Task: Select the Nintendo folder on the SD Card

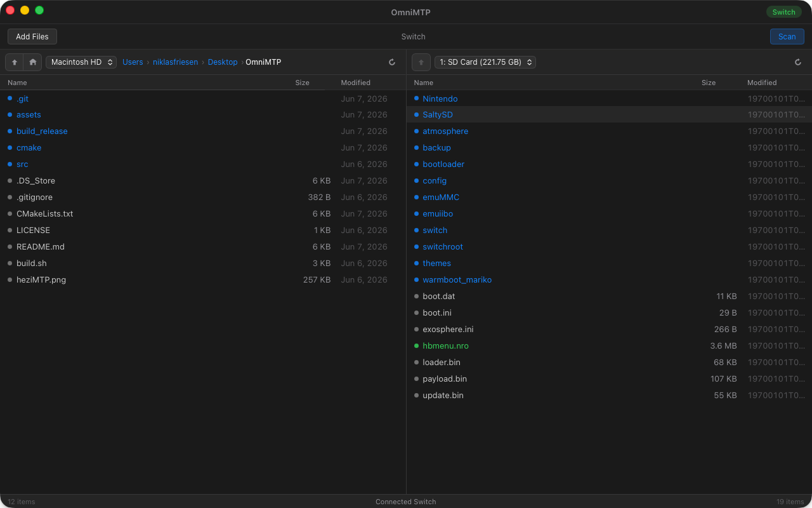Action: (x=609, y=98)
